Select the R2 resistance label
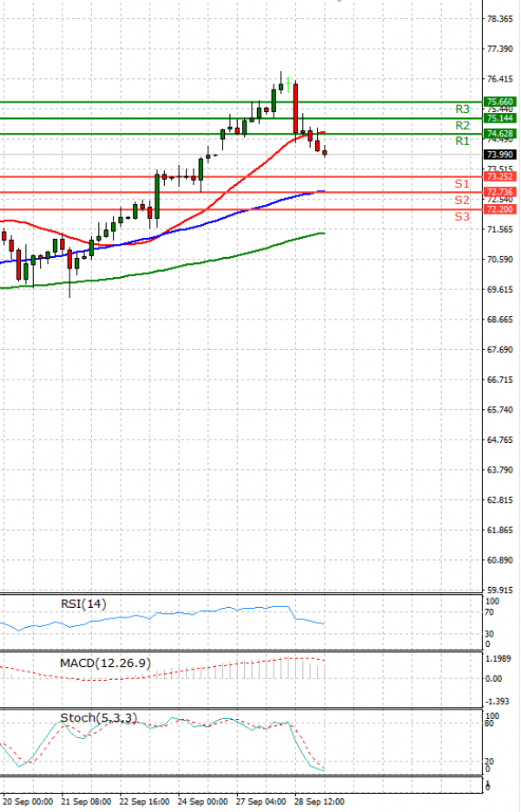Screen dimensions: 521x812 click(x=462, y=125)
